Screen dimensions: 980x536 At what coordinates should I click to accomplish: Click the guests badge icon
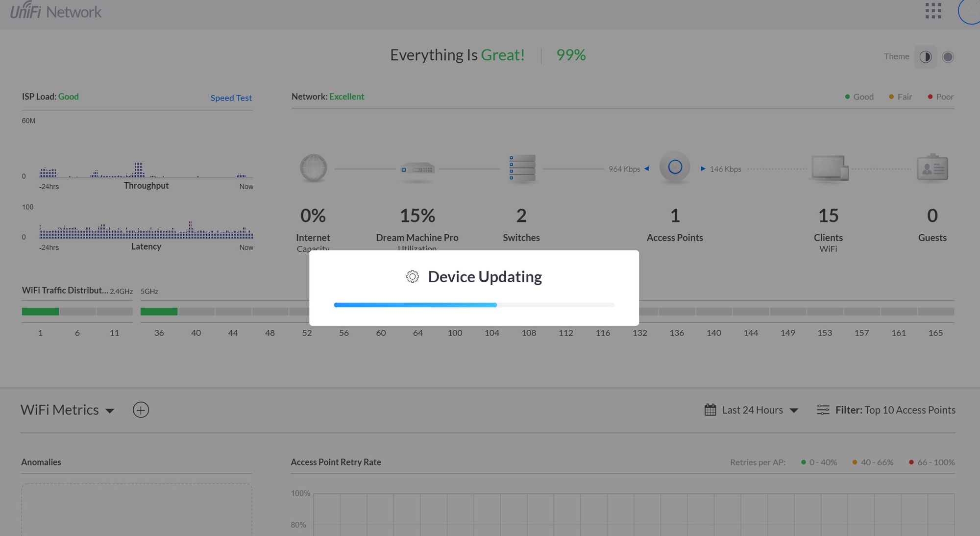coord(932,168)
